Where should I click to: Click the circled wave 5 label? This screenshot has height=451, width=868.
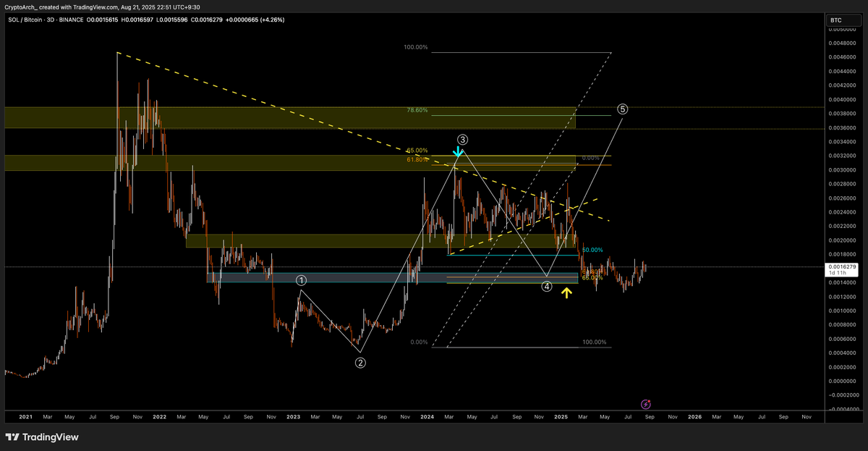623,109
